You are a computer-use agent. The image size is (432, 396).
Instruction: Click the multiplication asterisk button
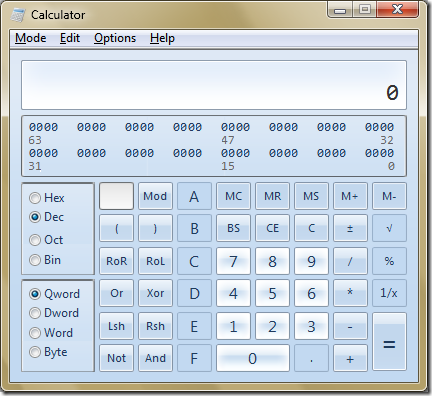coord(350,293)
